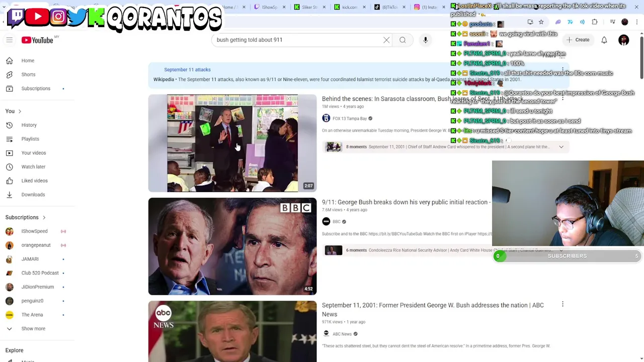This screenshot has width=644, height=362.
Task: Click the ABC News channel avatar icon
Action: (x=326, y=334)
